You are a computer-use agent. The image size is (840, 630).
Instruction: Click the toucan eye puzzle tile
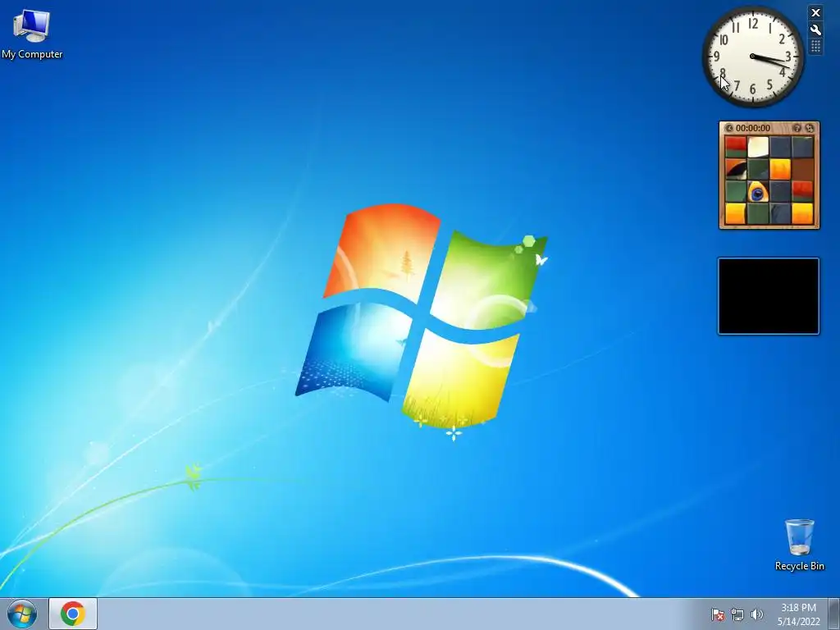pos(757,191)
